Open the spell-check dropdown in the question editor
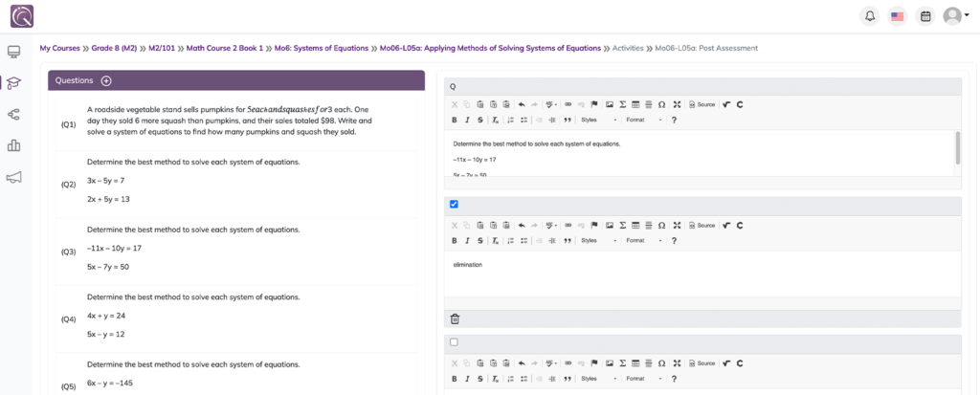Screen dimensions: 980x395 coord(552,104)
